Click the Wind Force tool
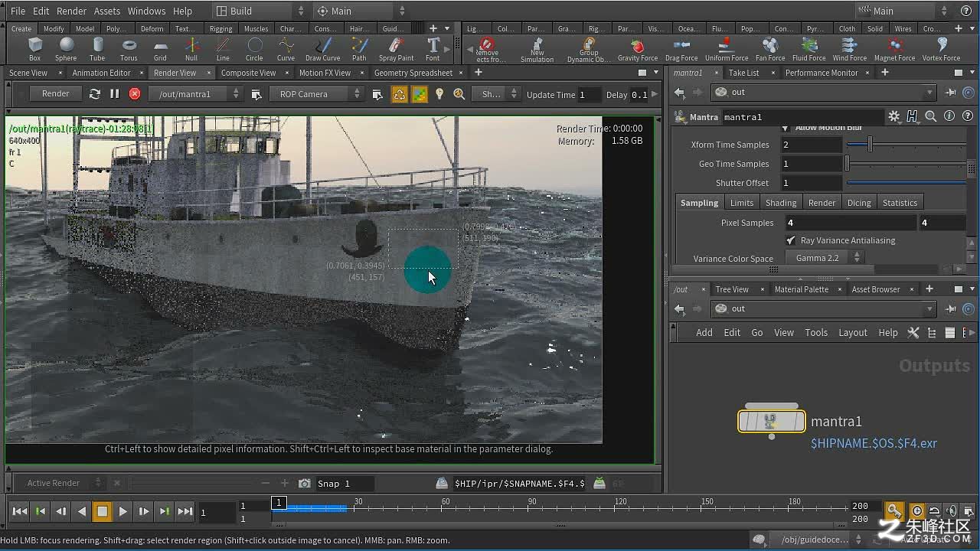 [850, 50]
